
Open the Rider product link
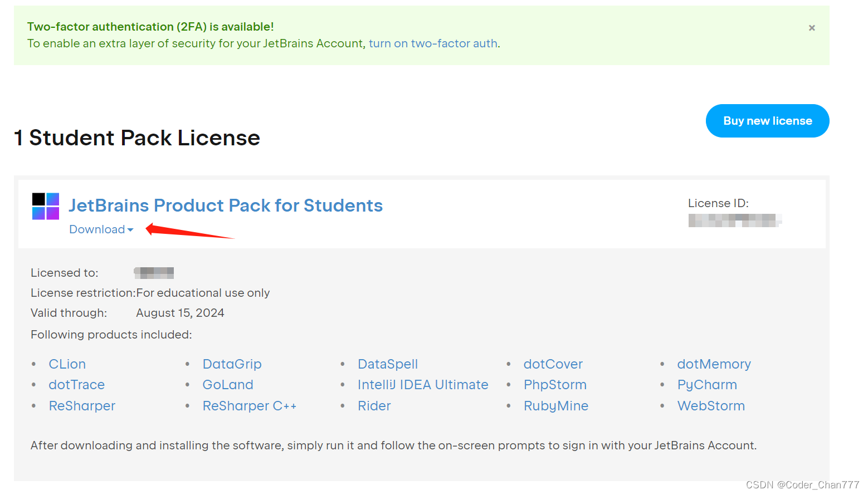tap(374, 406)
